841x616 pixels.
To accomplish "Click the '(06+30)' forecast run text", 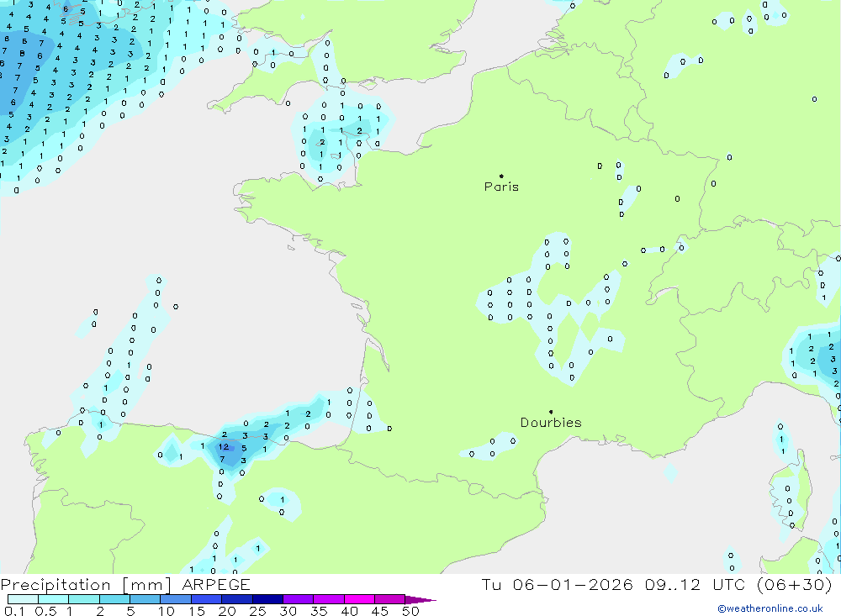I will (x=795, y=584).
